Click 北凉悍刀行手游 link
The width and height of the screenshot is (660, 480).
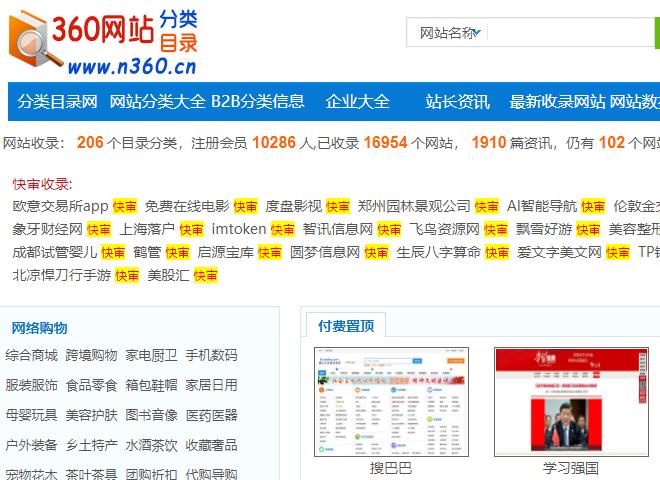pos(62,275)
